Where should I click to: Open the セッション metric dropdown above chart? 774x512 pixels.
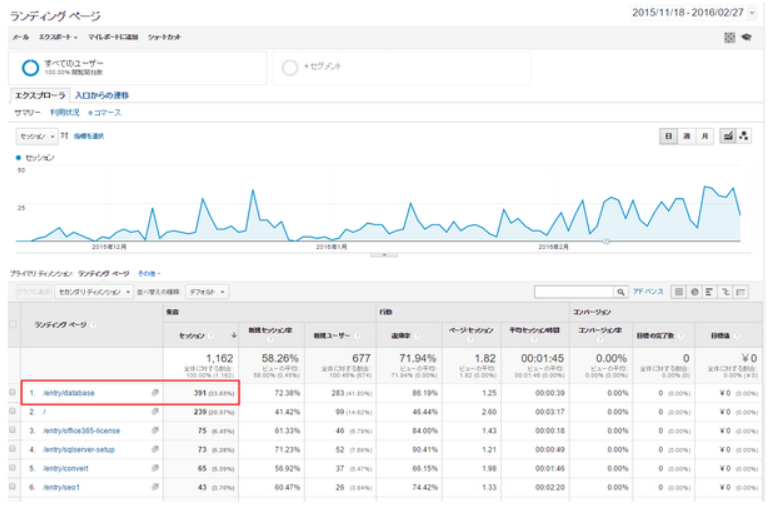click(x=37, y=136)
